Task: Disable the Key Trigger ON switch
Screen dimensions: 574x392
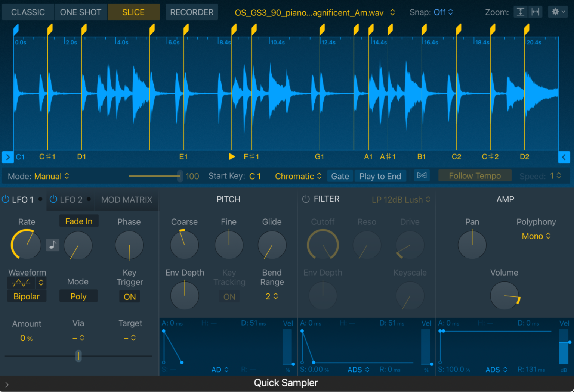Action: [129, 296]
